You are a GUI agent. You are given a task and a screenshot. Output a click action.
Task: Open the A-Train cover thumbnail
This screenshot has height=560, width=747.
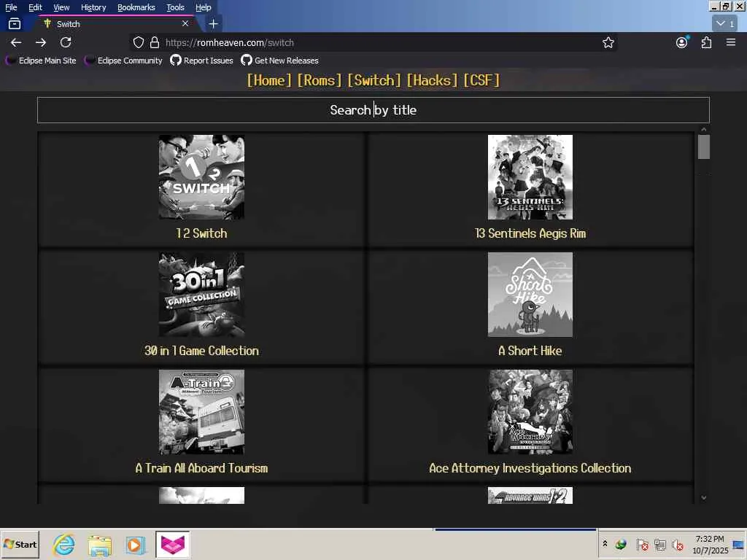[x=201, y=412]
